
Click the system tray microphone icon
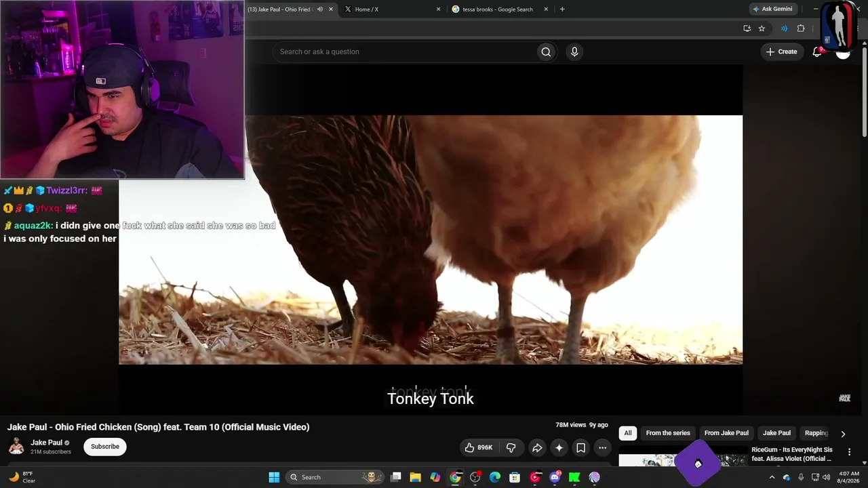[801, 477]
